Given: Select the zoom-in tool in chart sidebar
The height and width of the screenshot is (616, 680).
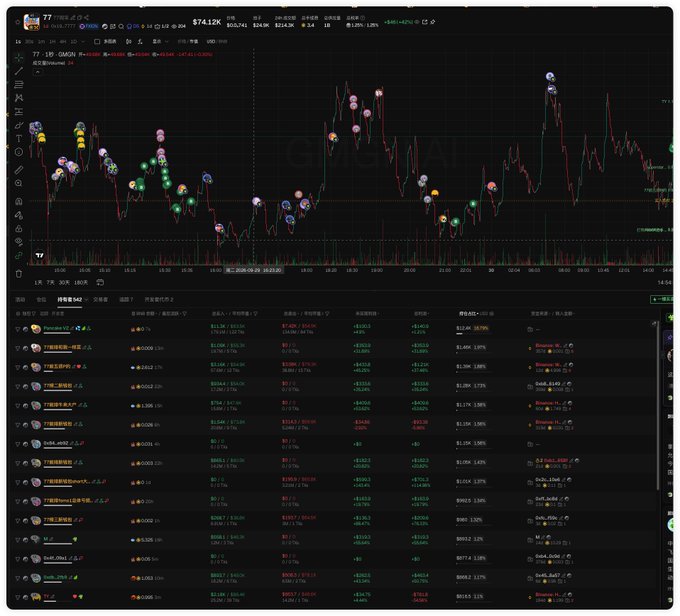Looking at the screenshot, I should (x=19, y=183).
